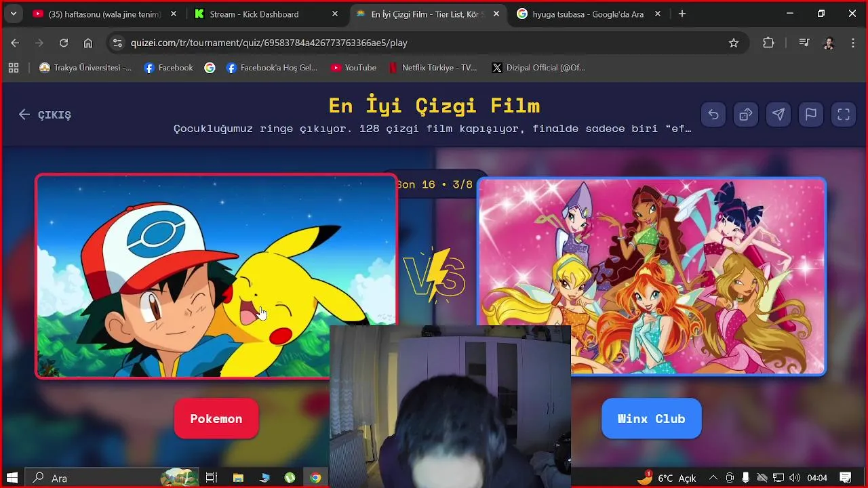Screen dimensions: 868x488
Task: Open the Facebook'a Hoş Gel... bookmark
Action: click(x=272, y=68)
